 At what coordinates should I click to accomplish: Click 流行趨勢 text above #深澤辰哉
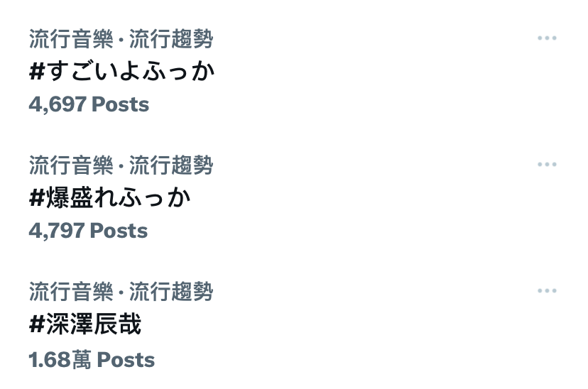(x=171, y=291)
